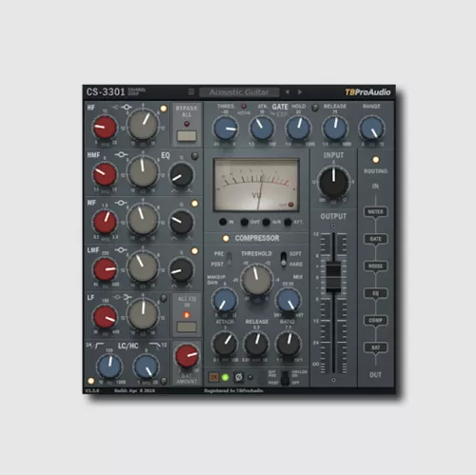The width and height of the screenshot is (476, 475).
Task: Click the HMF red frequency knob
Action: [105, 174]
